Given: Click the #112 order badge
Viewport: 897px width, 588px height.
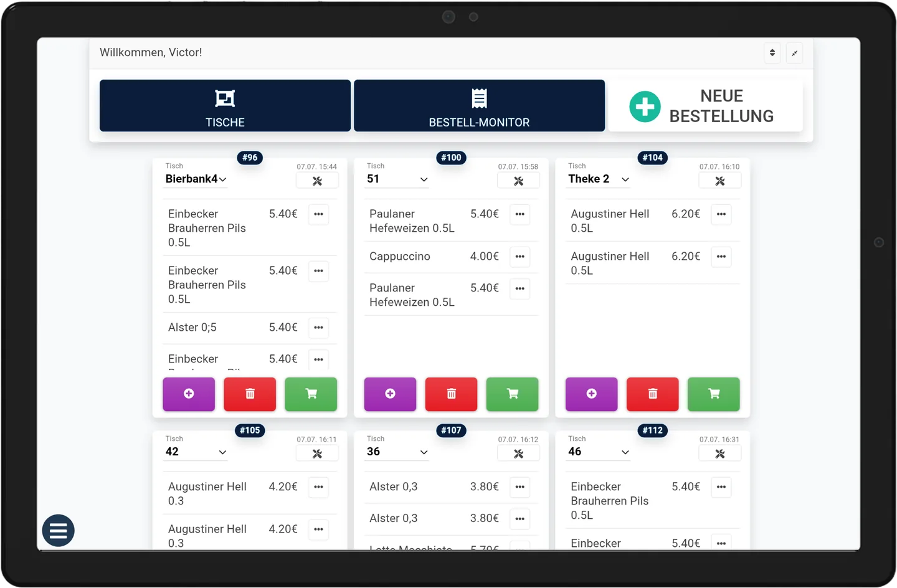Looking at the screenshot, I should click(652, 430).
